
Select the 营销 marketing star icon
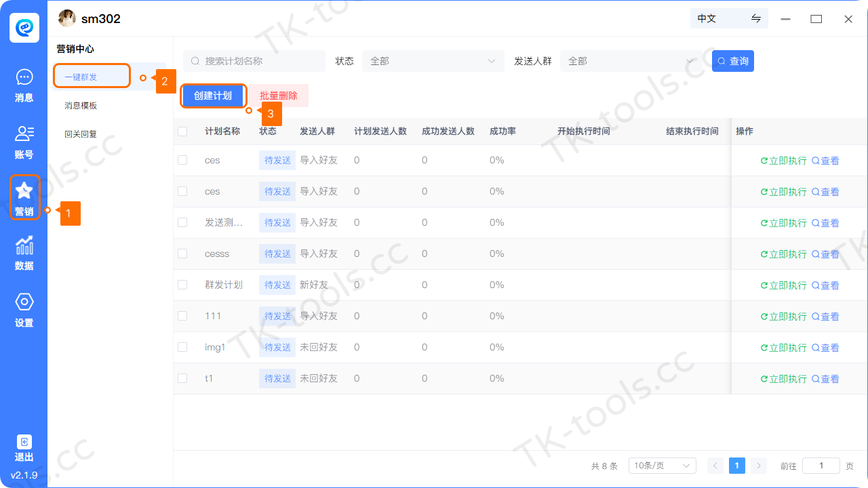pyautogui.click(x=24, y=190)
